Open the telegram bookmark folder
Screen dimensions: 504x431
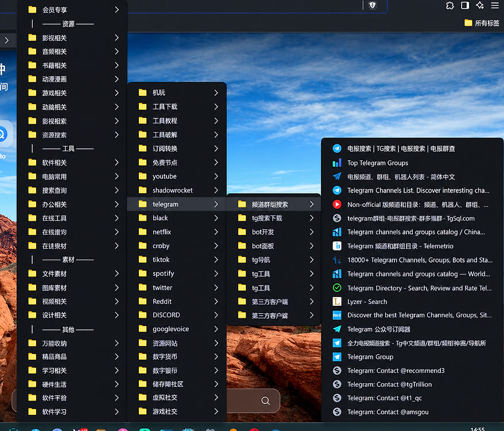click(x=177, y=204)
